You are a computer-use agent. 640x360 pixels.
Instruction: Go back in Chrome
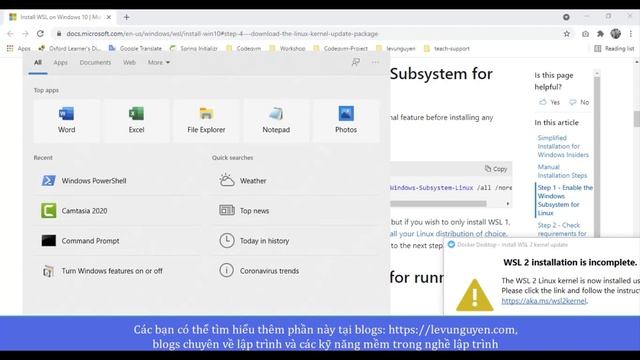coord(11,33)
